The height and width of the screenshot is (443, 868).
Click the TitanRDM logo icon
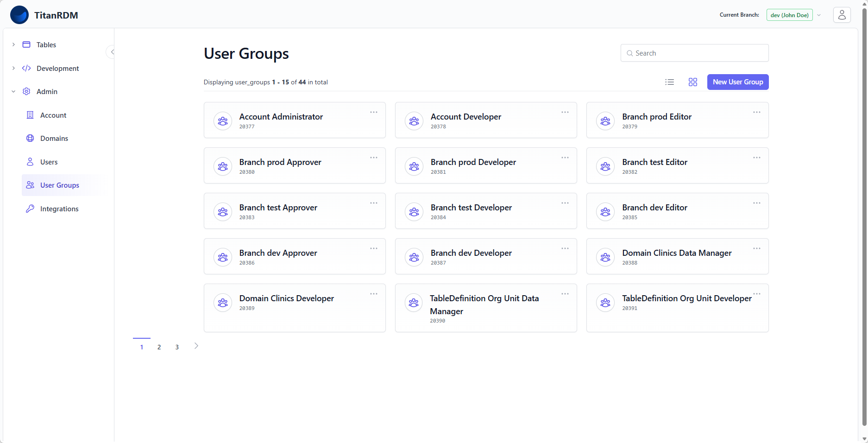(x=19, y=15)
